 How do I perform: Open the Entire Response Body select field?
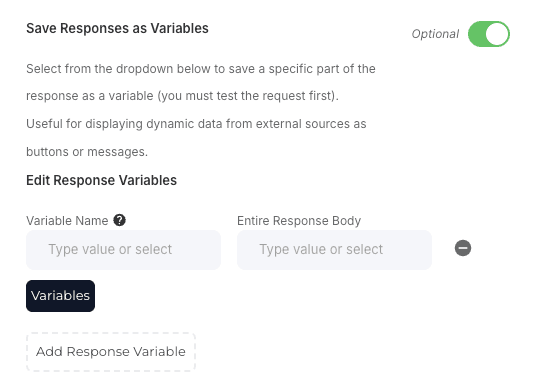tap(334, 250)
